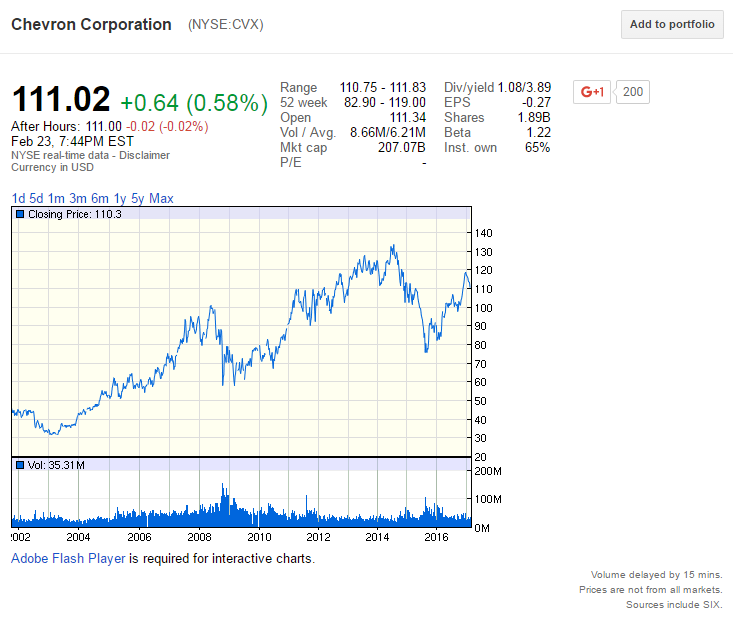Choose the Max chart range
This screenshot has width=733, height=620.
click(161, 199)
